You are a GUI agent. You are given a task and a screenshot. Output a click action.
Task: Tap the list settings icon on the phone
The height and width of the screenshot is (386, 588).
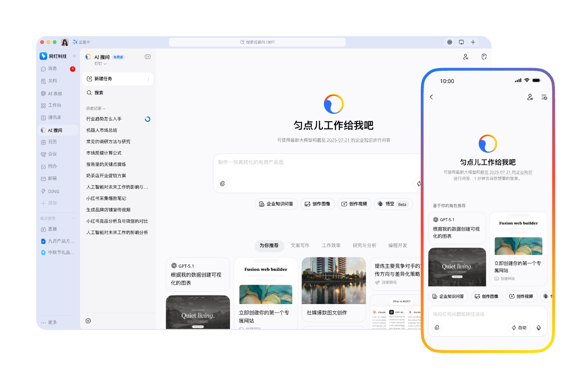pyautogui.click(x=544, y=97)
